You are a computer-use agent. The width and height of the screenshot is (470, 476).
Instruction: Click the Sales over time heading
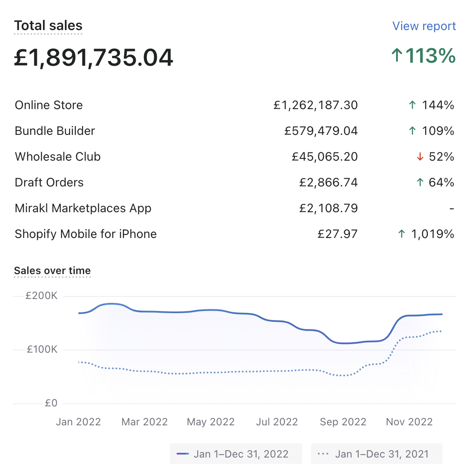point(52,271)
